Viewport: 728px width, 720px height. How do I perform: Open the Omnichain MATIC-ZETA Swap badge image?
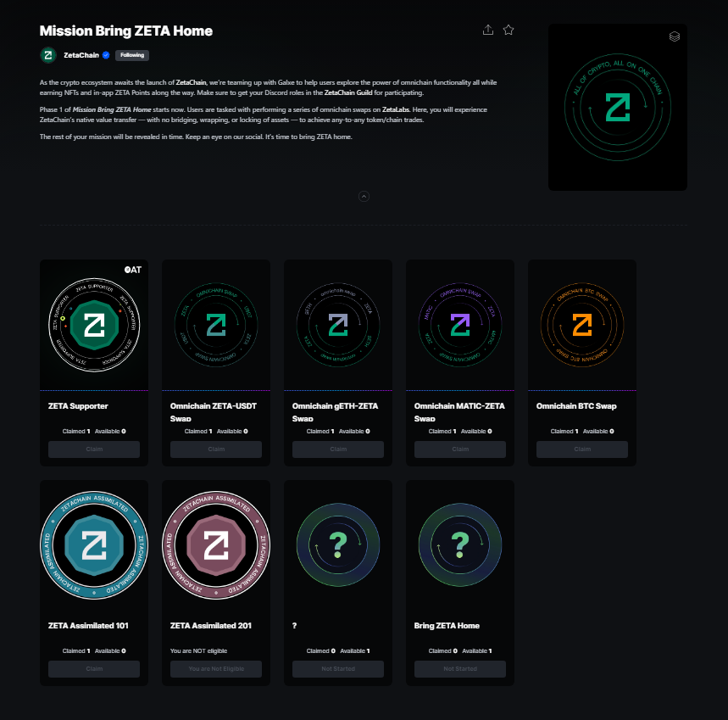[x=460, y=325]
